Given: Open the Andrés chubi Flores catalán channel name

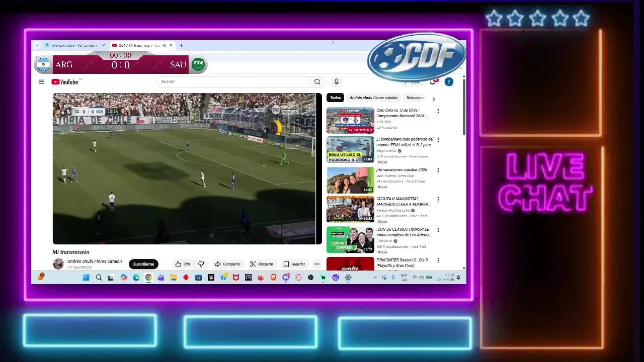Looking at the screenshot, I should [x=95, y=261].
